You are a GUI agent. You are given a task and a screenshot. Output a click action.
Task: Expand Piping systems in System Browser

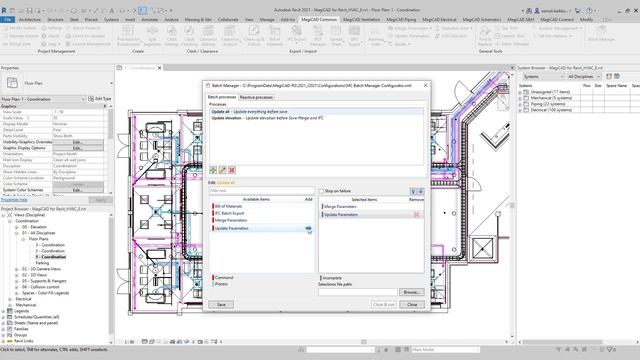[x=520, y=104]
